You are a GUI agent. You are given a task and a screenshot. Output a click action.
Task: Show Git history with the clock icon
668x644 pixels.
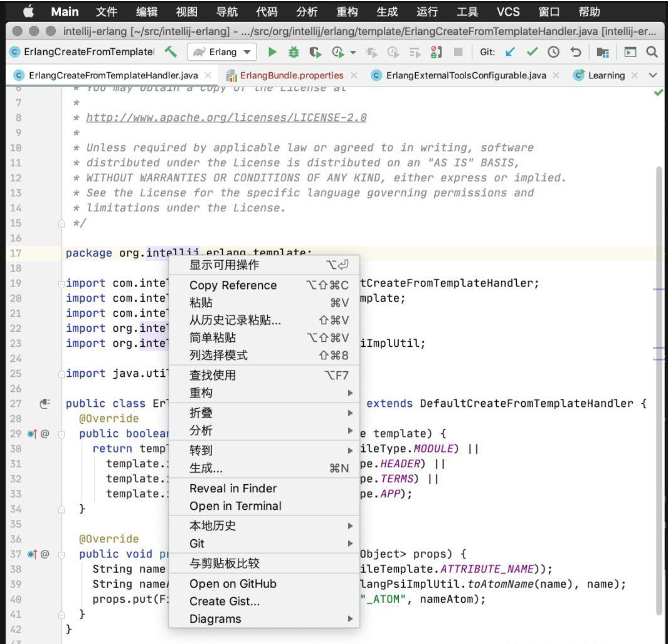553,52
